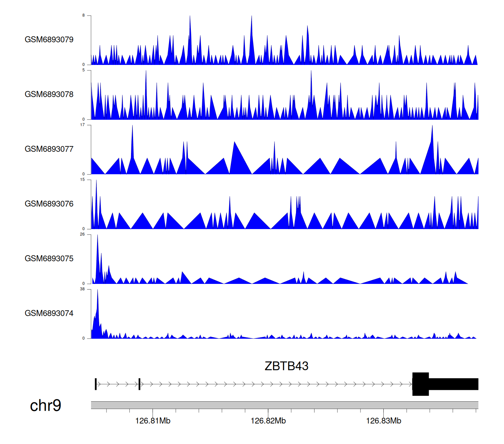Choose the GSM6893075 track label
Screen dimensions: 504x444
pyautogui.click(x=49, y=259)
